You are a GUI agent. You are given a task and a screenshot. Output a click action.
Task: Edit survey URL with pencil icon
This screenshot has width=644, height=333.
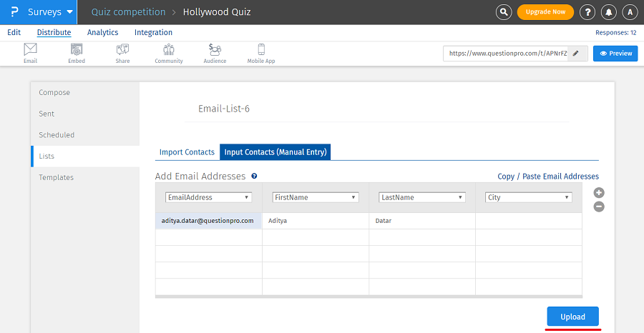[x=576, y=54]
